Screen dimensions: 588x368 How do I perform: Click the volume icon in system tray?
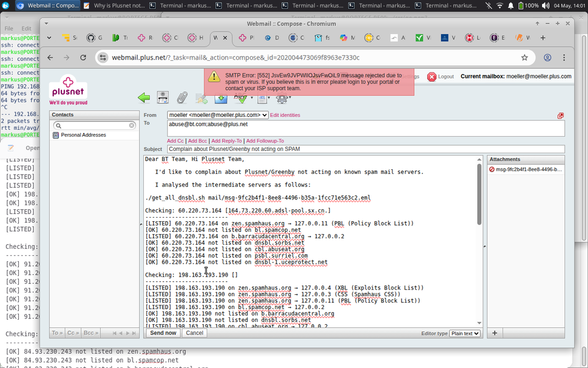coord(546,6)
